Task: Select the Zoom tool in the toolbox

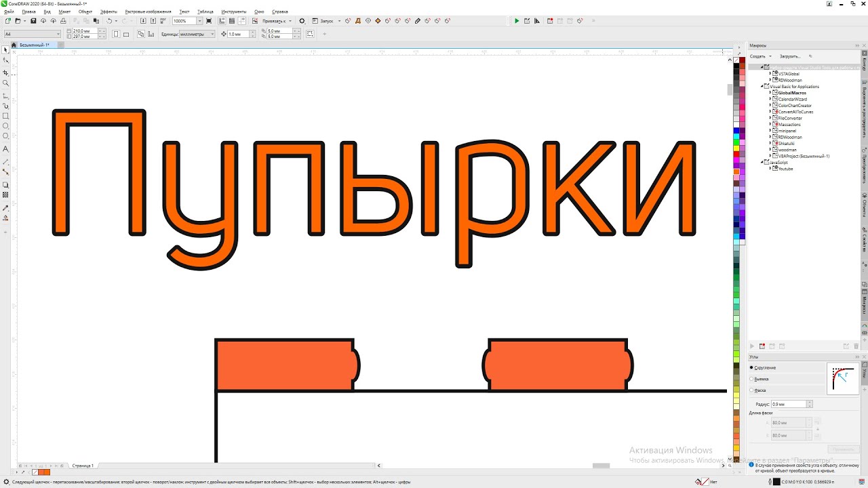Action: pyautogui.click(x=6, y=83)
